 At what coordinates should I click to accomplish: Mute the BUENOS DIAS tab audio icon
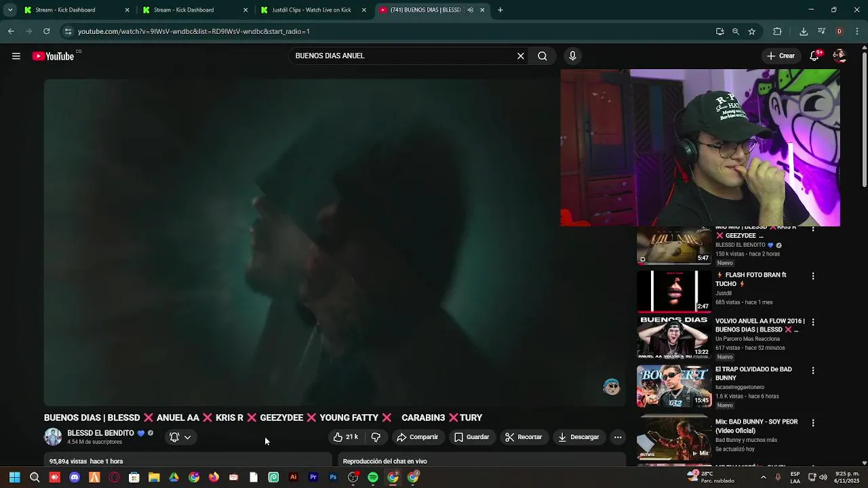[470, 10]
